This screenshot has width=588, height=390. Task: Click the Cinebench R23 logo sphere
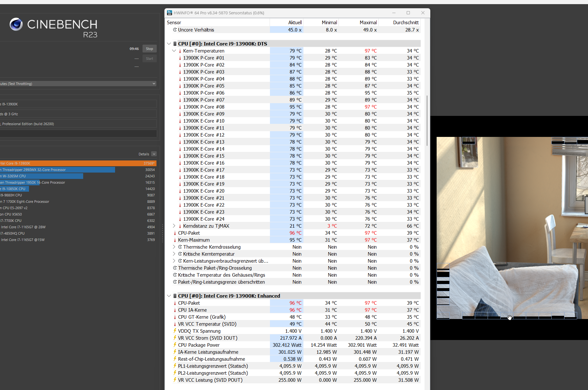(16, 24)
